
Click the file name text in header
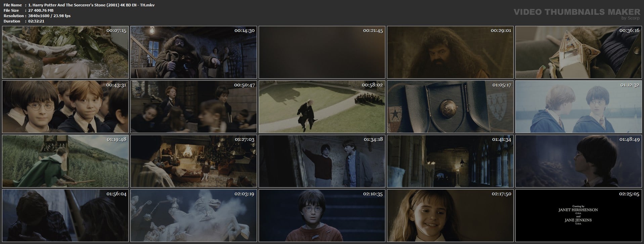click(x=91, y=5)
